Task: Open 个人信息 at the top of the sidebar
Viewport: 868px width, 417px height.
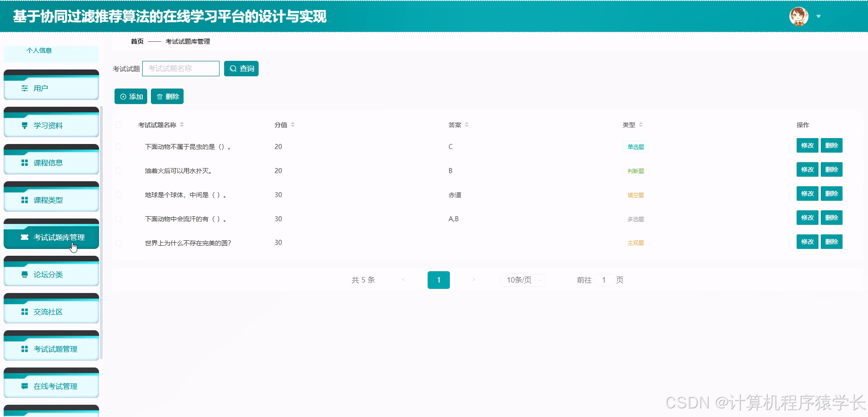Action: point(40,51)
